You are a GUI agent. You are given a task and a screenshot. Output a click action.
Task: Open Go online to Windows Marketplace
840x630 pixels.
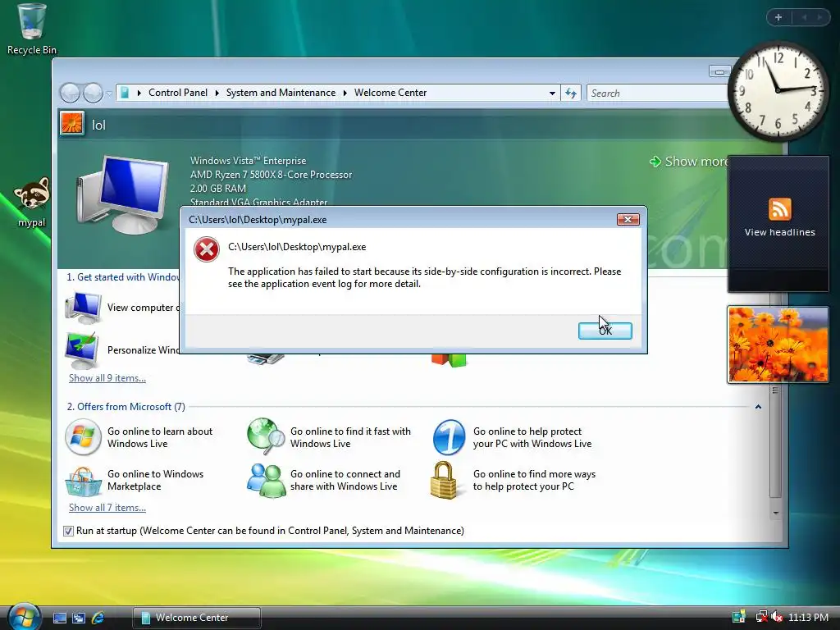tap(155, 480)
